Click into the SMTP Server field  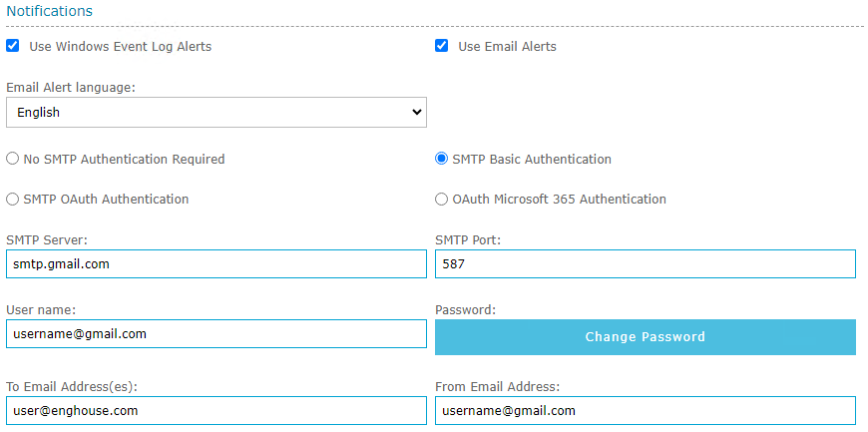coord(217,264)
